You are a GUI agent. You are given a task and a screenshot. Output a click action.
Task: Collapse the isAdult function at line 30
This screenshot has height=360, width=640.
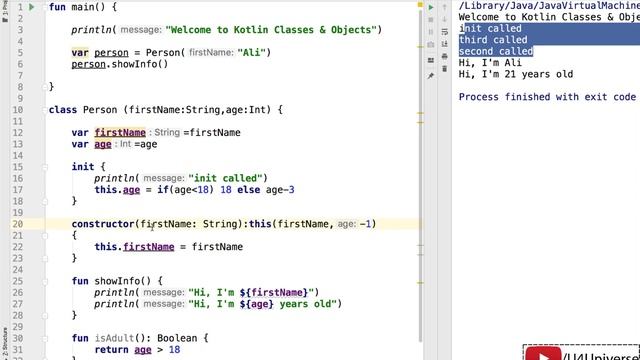[x=44, y=338]
